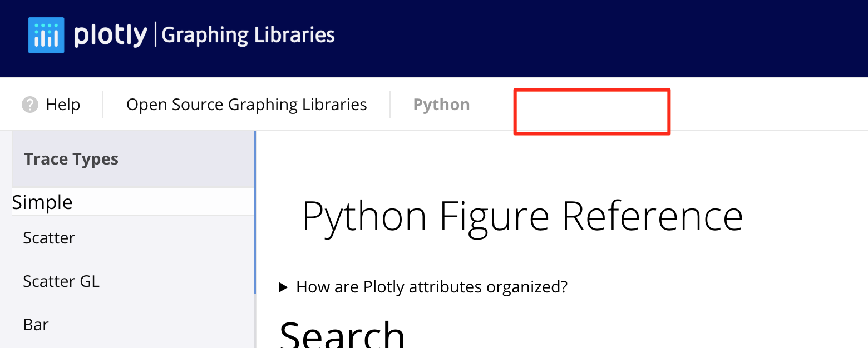Select Scatter GL in the sidebar
868x348 pixels.
(61, 281)
